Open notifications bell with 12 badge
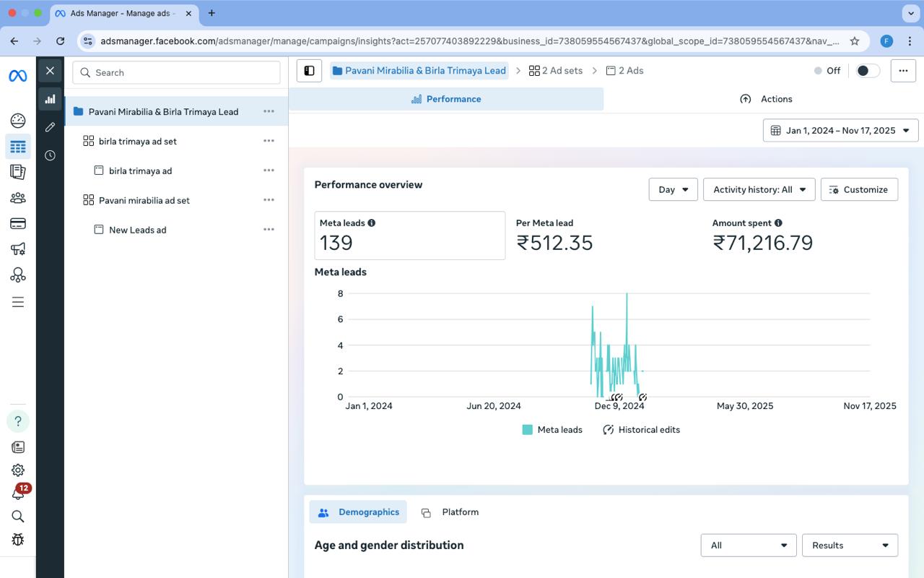This screenshot has width=924, height=578. 18,493
